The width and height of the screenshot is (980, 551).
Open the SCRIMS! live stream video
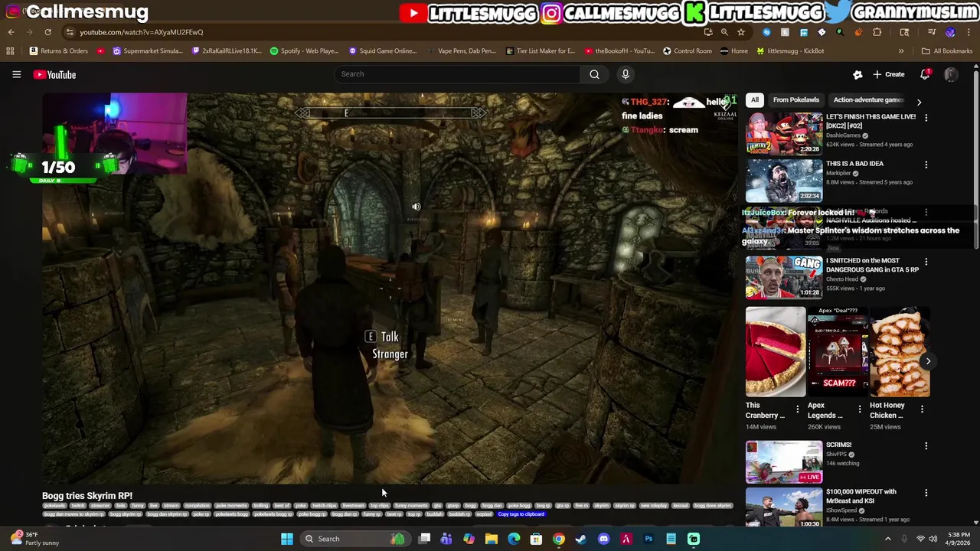(784, 461)
